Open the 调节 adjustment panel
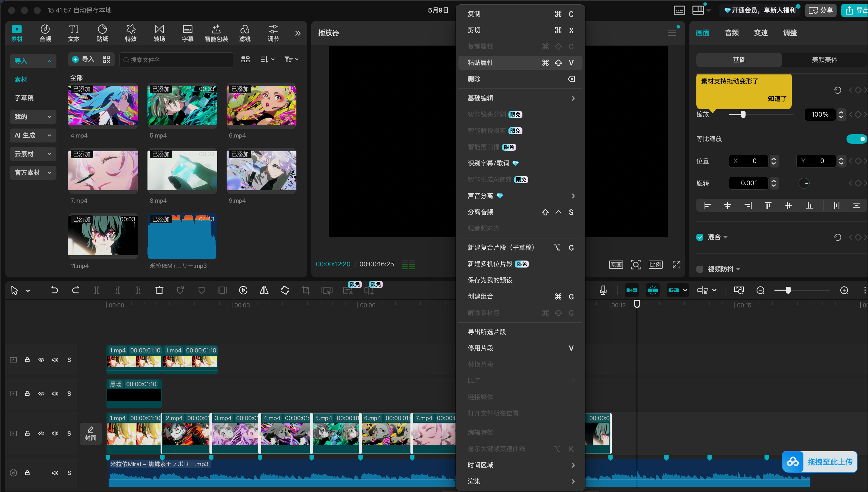This screenshot has width=868, height=492. click(x=273, y=33)
